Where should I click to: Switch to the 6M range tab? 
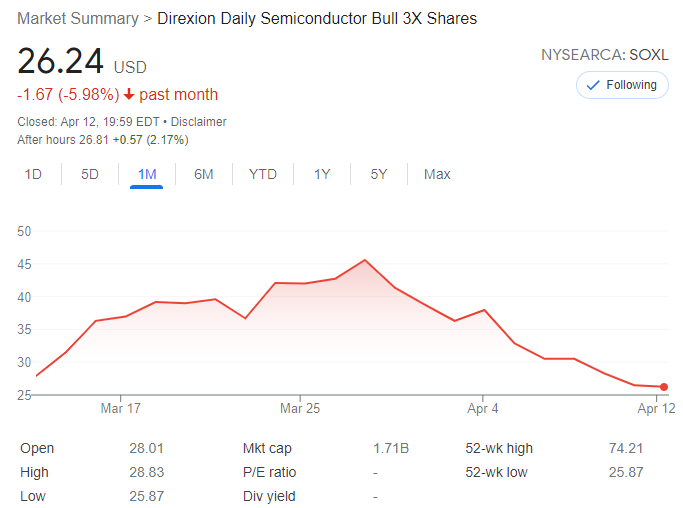point(204,174)
